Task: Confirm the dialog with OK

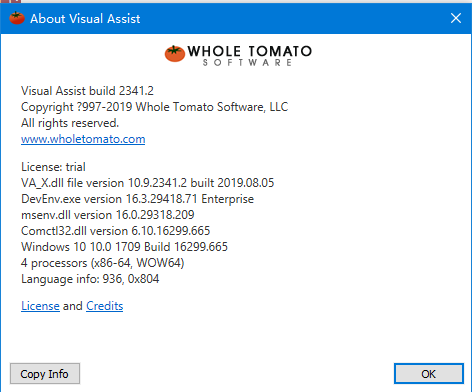Action: [x=429, y=374]
